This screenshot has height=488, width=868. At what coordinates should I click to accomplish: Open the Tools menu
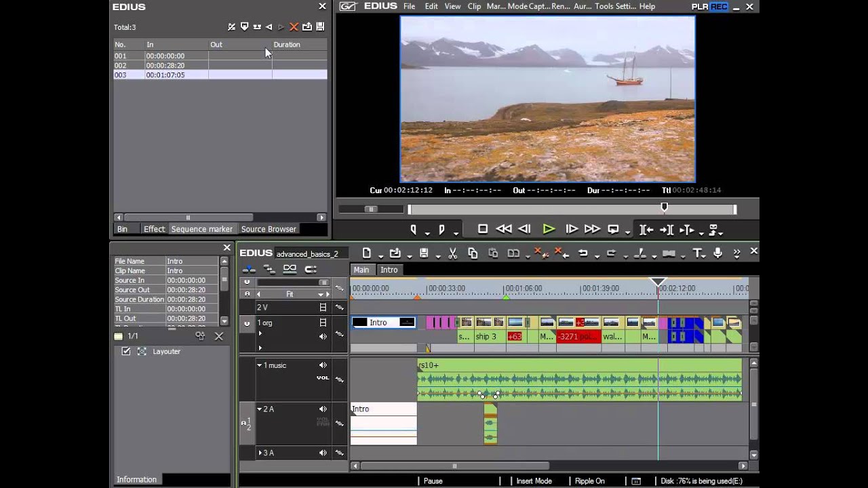coord(604,6)
